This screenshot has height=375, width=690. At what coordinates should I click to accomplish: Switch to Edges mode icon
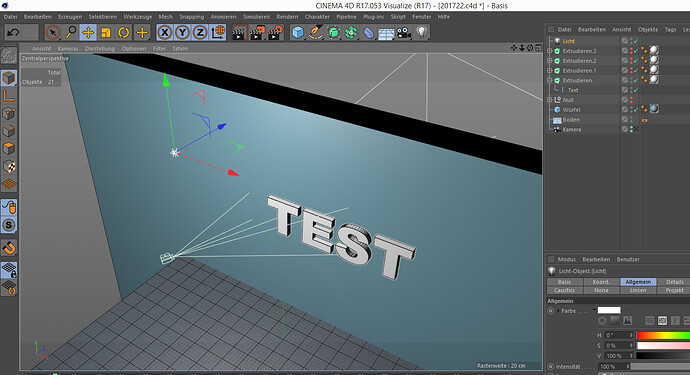click(9, 131)
